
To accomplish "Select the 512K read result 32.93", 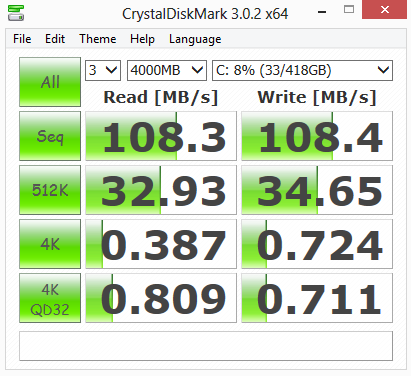I will point(161,190).
